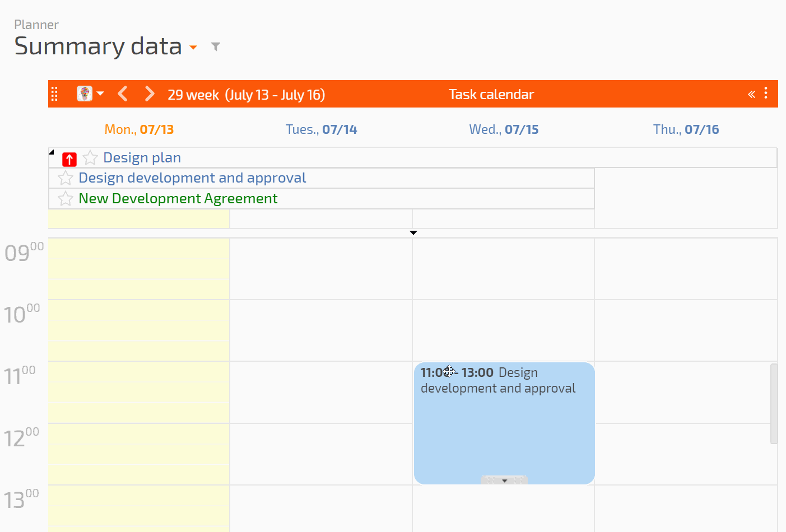Select the Tues., 07/14 day header

pos(321,129)
